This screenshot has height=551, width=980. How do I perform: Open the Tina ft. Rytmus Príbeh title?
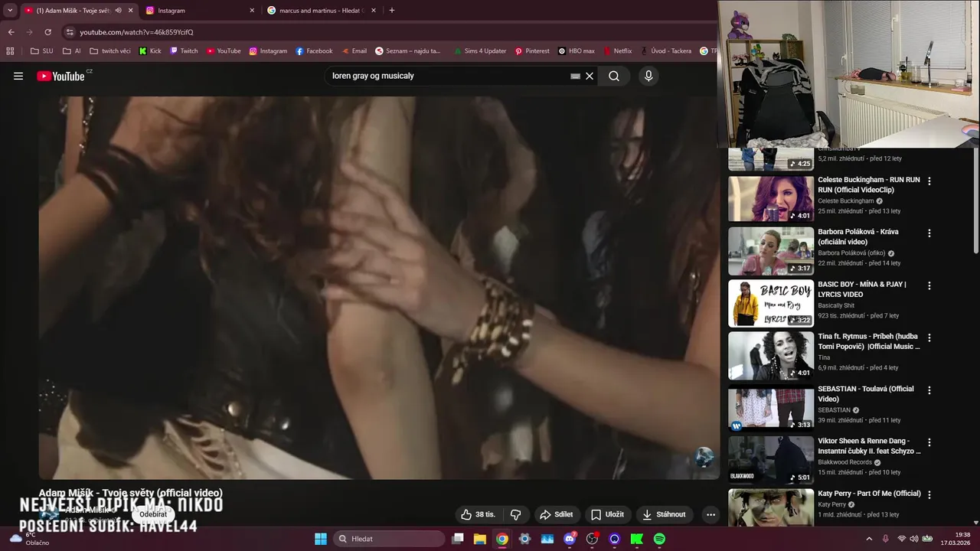(869, 341)
